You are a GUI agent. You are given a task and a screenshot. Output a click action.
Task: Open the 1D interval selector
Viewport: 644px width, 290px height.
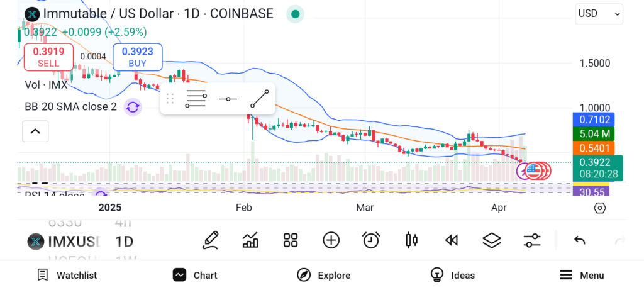point(124,242)
